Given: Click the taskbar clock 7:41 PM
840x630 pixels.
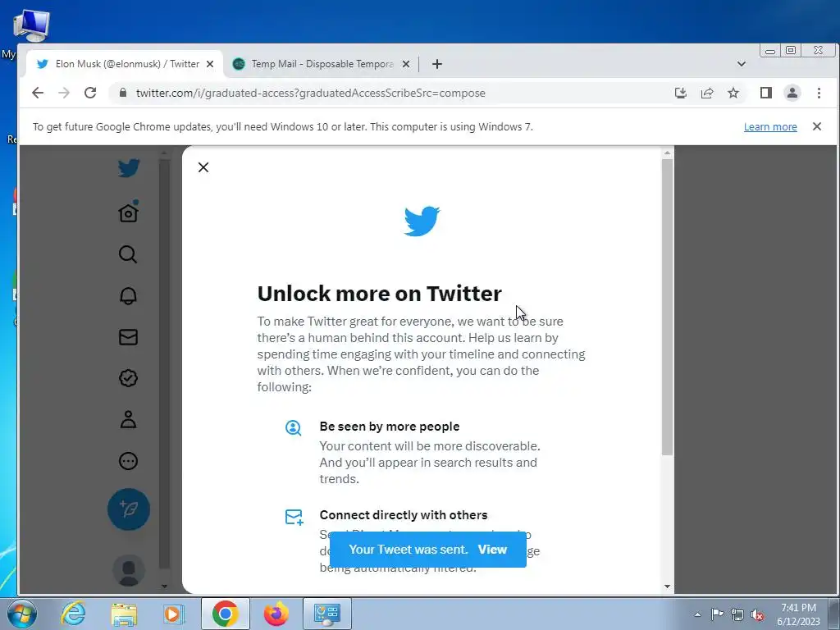Looking at the screenshot, I should (x=798, y=608).
